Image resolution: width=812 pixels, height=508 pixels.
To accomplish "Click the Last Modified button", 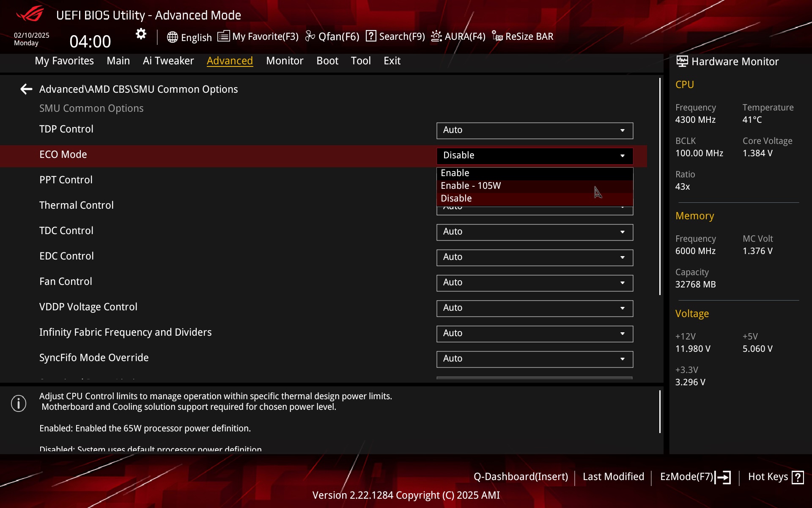I will click(613, 477).
